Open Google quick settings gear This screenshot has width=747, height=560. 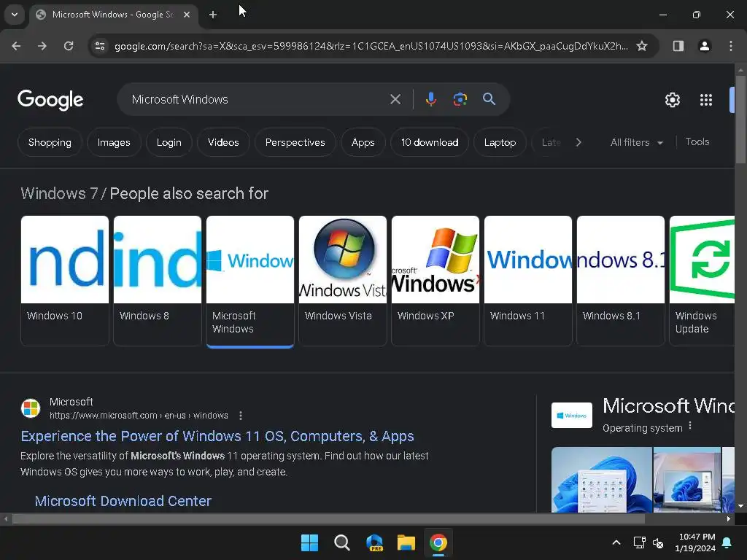(x=672, y=100)
